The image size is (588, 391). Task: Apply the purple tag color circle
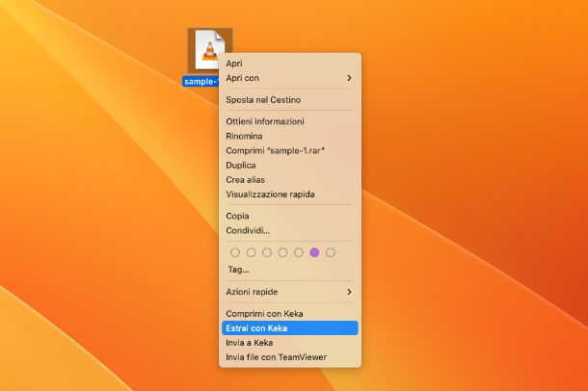point(314,252)
